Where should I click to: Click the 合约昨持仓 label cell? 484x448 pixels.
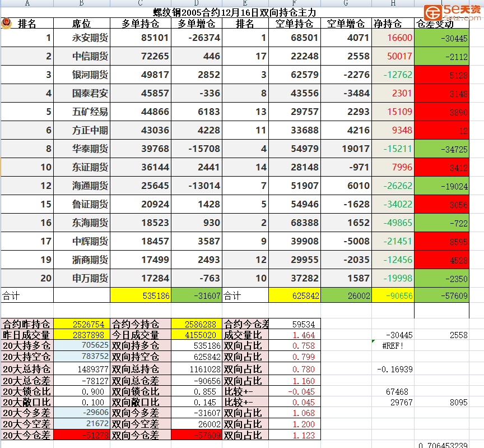point(27,324)
